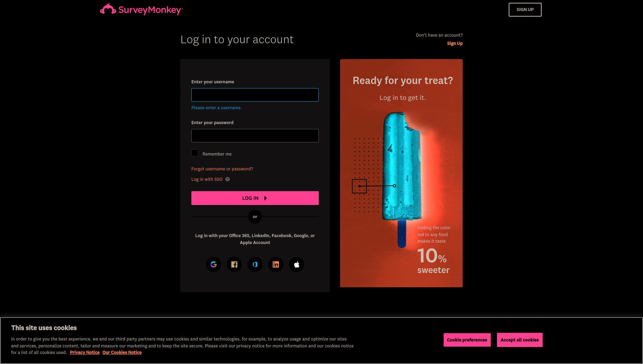Follow the orange Sign Up link
Screen dimensions: 643x364
pyautogui.click(x=455, y=43)
